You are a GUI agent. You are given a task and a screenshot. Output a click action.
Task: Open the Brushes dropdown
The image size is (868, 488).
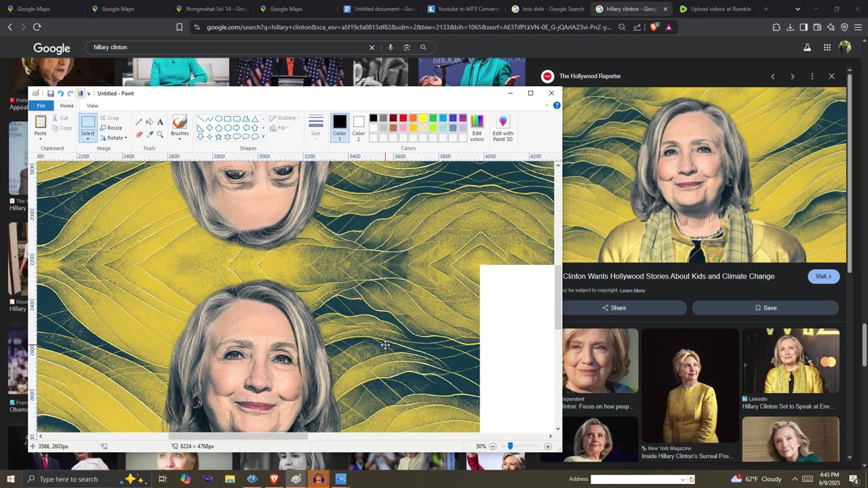pos(180,136)
